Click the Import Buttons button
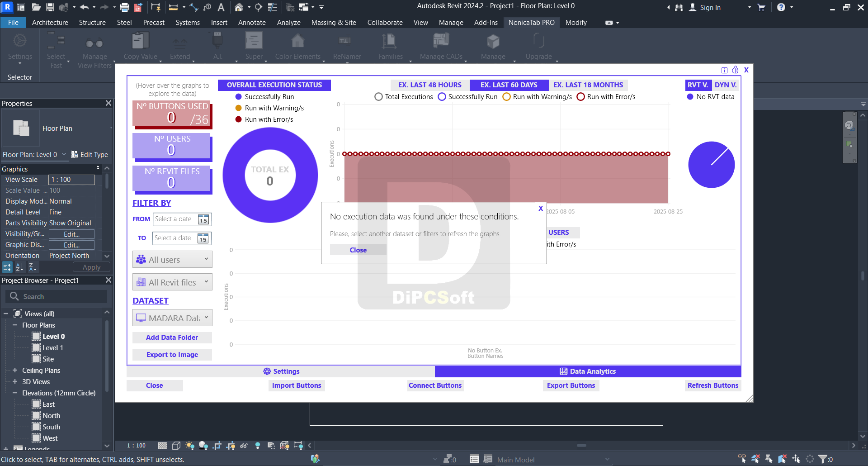 297,385
